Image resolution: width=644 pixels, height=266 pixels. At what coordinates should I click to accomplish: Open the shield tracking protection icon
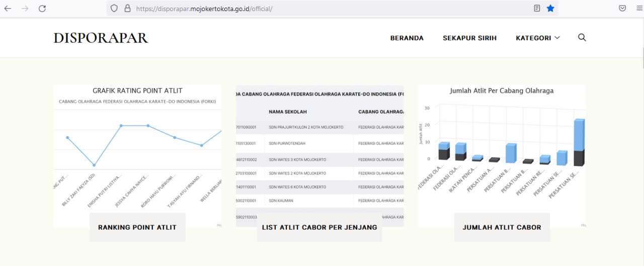point(114,9)
